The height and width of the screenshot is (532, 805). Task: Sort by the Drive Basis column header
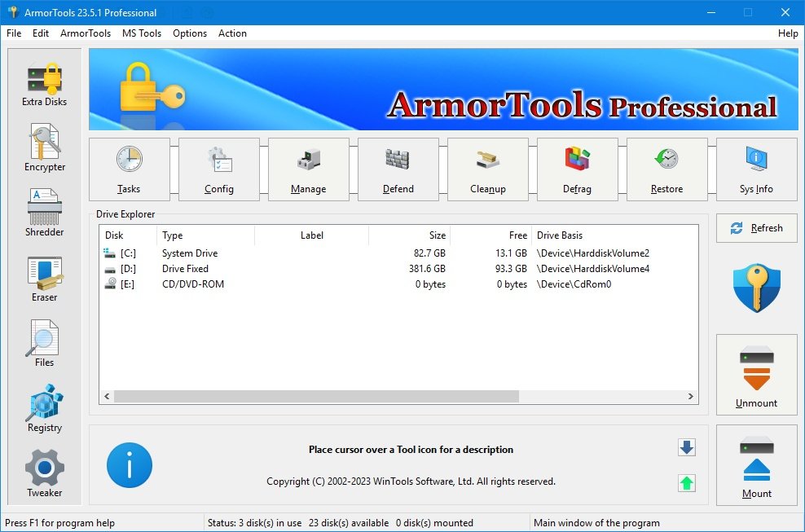[614, 235]
